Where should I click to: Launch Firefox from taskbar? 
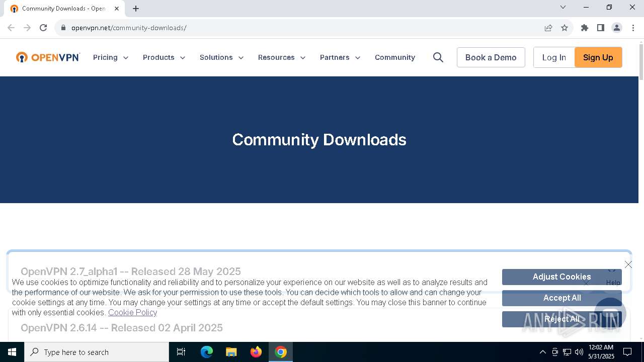pyautogui.click(x=256, y=352)
